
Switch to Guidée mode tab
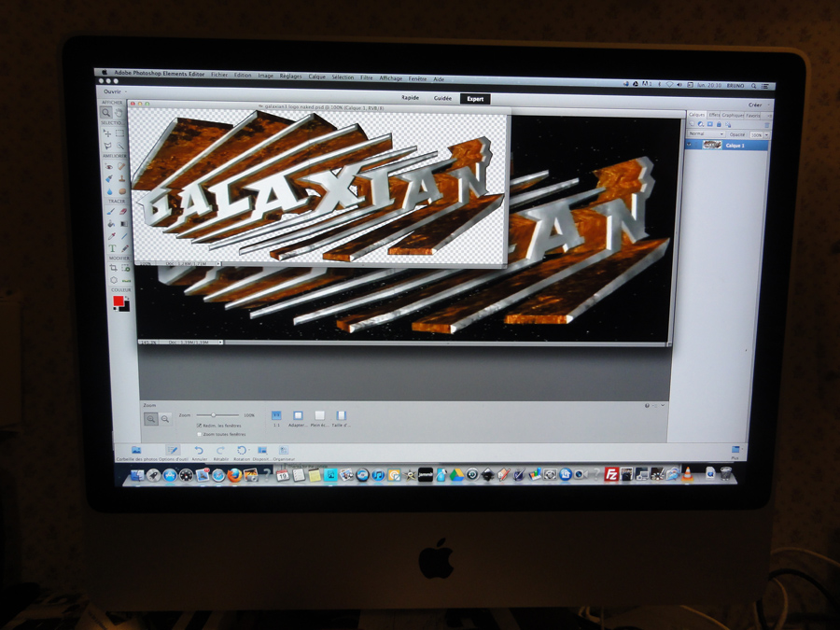(x=442, y=98)
